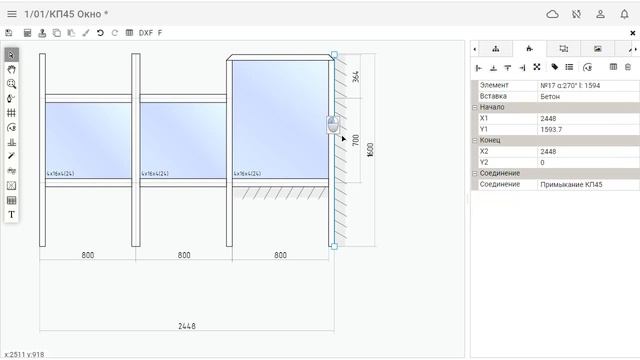
Task: Switch to the layers frames tab
Action: 564,49
